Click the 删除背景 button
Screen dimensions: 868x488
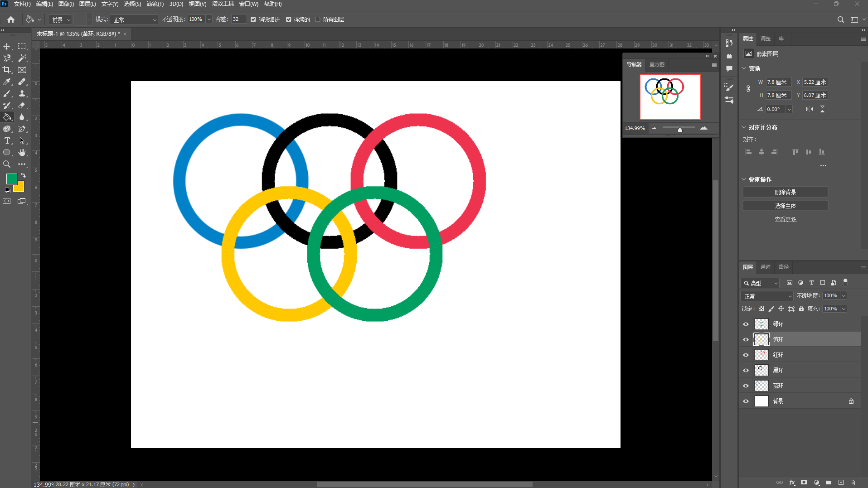click(785, 192)
